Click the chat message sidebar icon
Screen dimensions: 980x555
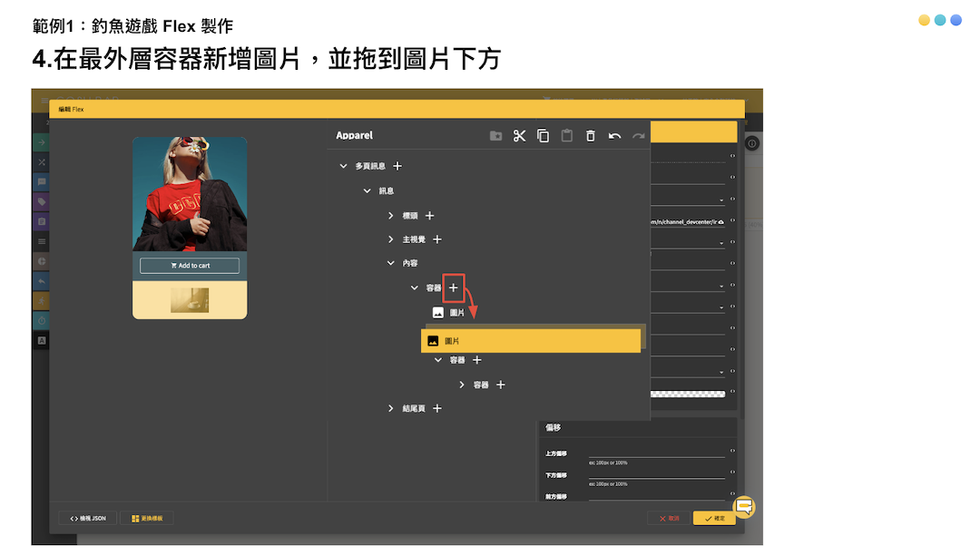[x=41, y=182]
